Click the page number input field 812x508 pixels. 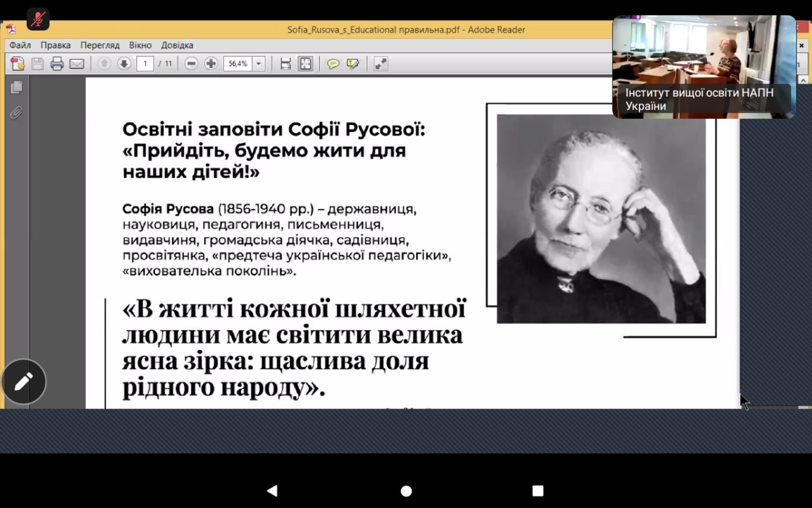pyautogui.click(x=145, y=64)
